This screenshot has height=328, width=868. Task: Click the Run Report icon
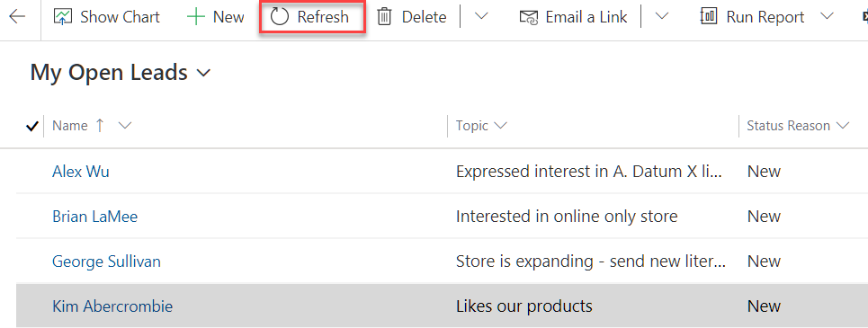click(x=709, y=17)
